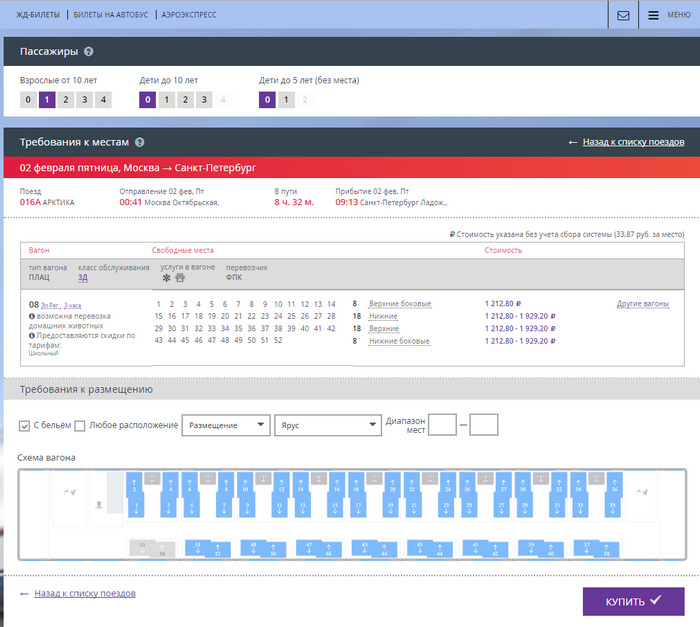The width and height of the screenshot is (700, 627).
Task: Set adults count to 3
Action: [84, 100]
